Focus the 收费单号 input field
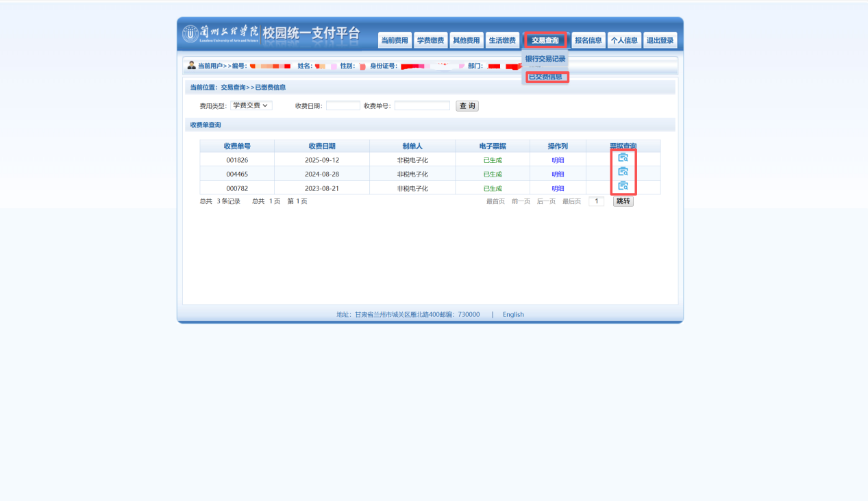This screenshot has height=501, width=868. [x=422, y=105]
